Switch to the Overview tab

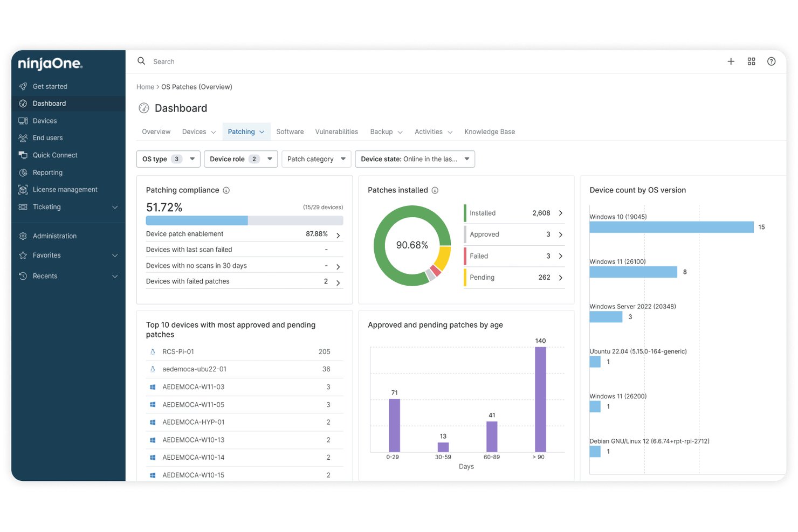pyautogui.click(x=156, y=132)
